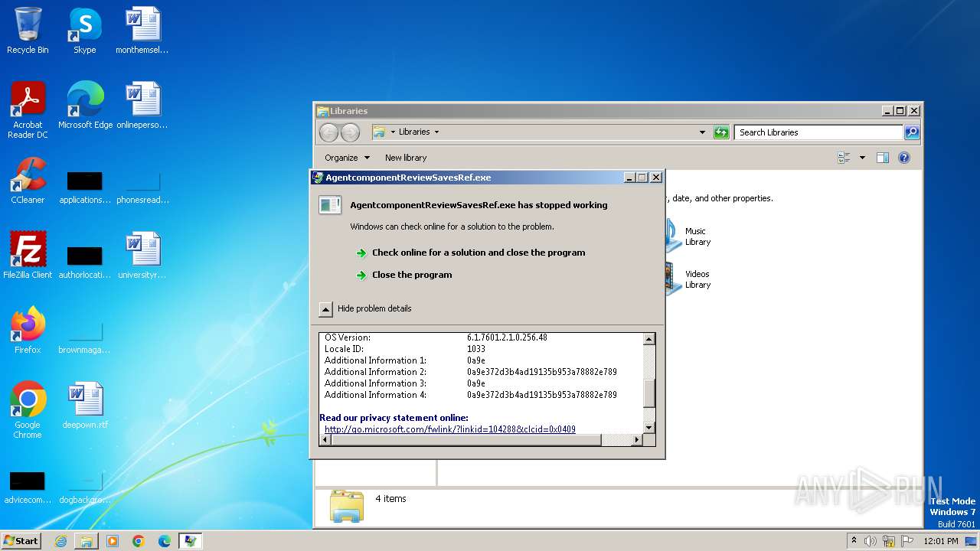Select the brownmaga file on desktop
Image resolution: width=980 pixels, height=551 pixels.
coord(85,337)
